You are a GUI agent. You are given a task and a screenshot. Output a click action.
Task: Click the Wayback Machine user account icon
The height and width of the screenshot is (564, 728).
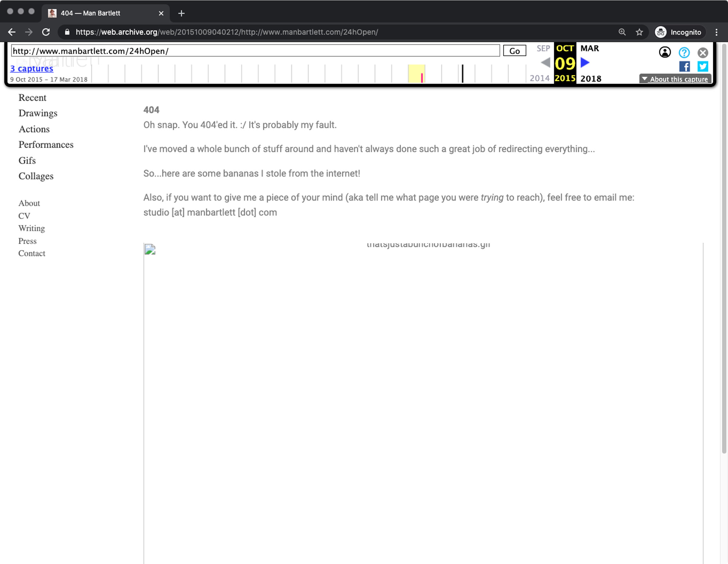coord(665,52)
